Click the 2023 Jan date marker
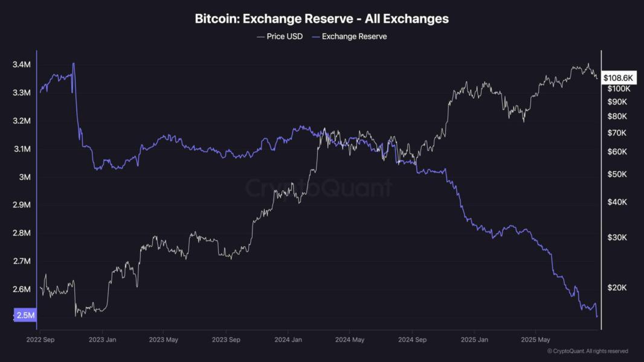The width and height of the screenshot is (644, 362). (x=102, y=340)
